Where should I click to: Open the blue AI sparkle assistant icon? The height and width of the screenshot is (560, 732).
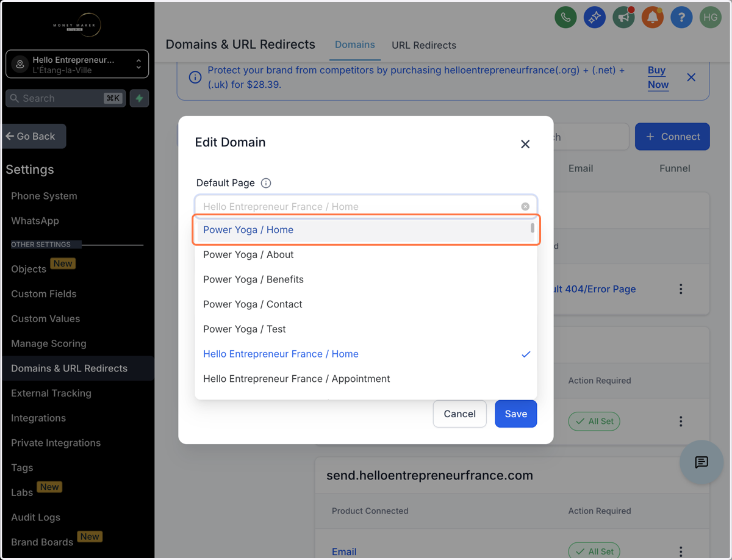coord(595,18)
